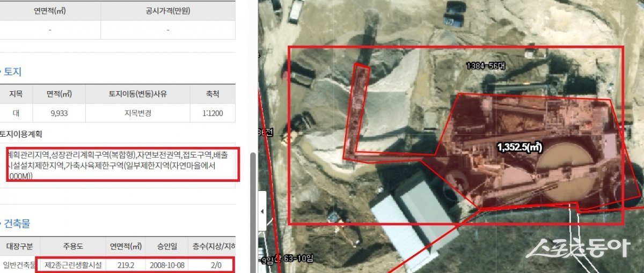Collapse the side panel with the arrow handle
This screenshot has width=644, height=273.
tap(262, 211)
